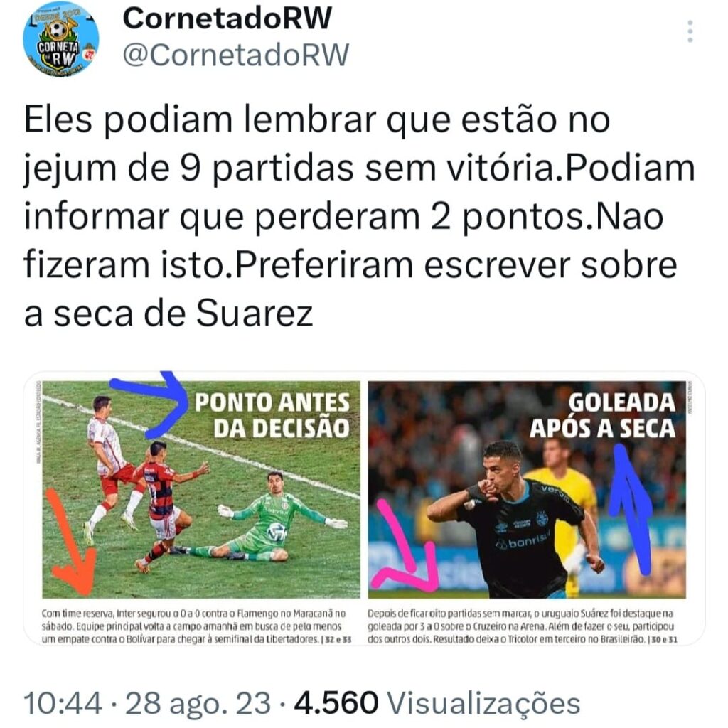The image size is (728, 728).
Task: Click the orange arrow drawn on the left photo
Action: click(70, 542)
